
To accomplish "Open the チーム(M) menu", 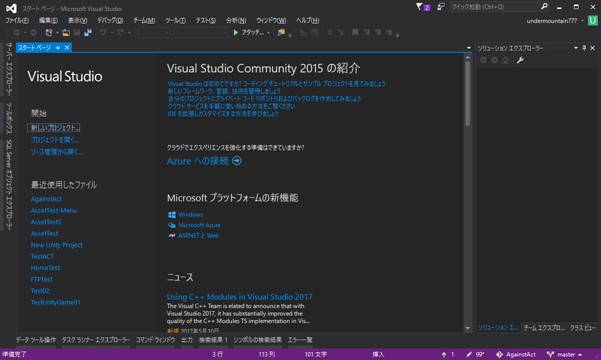I will coord(144,20).
